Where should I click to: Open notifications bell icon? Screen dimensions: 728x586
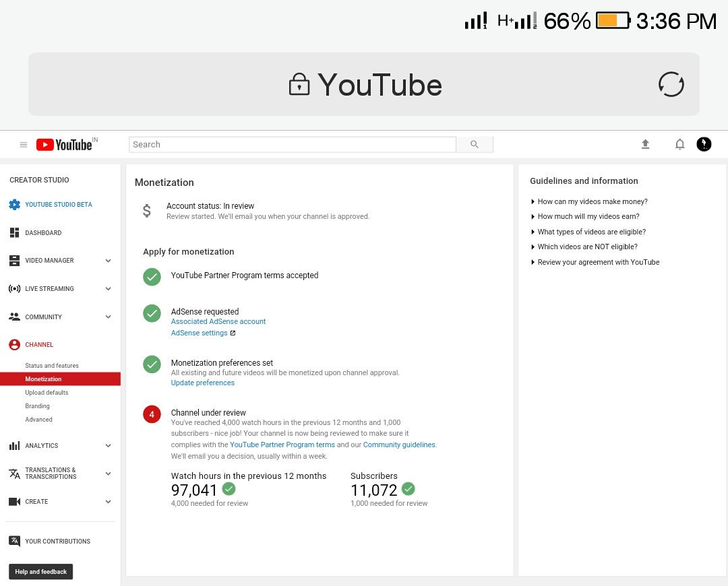click(679, 144)
